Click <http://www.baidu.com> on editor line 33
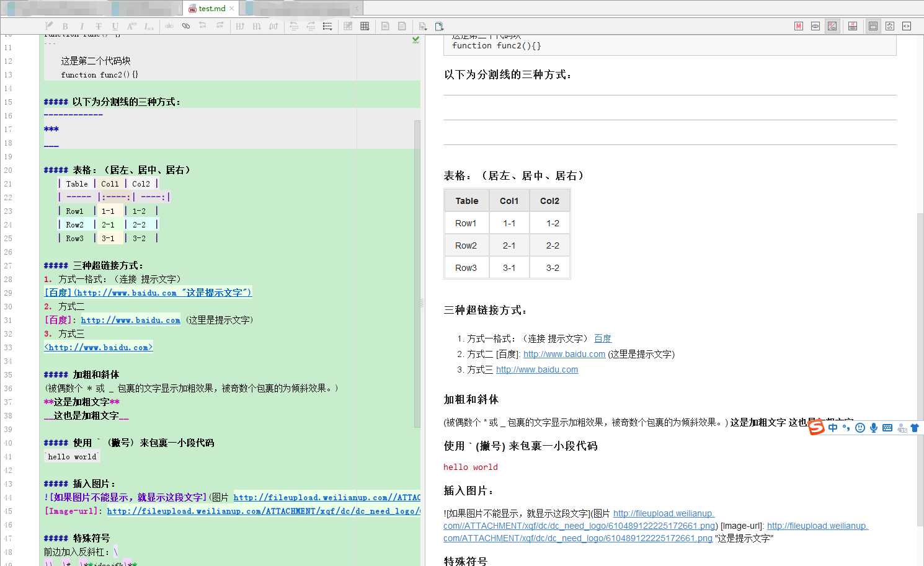This screenshot has width=924, height=566. point(98,347)
